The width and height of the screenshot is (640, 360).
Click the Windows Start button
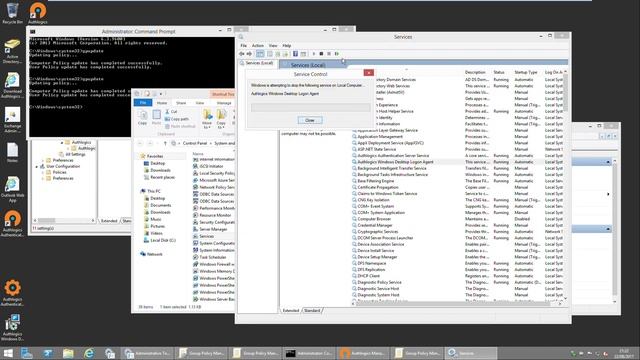pyautogui.click(x=8, y=353)
